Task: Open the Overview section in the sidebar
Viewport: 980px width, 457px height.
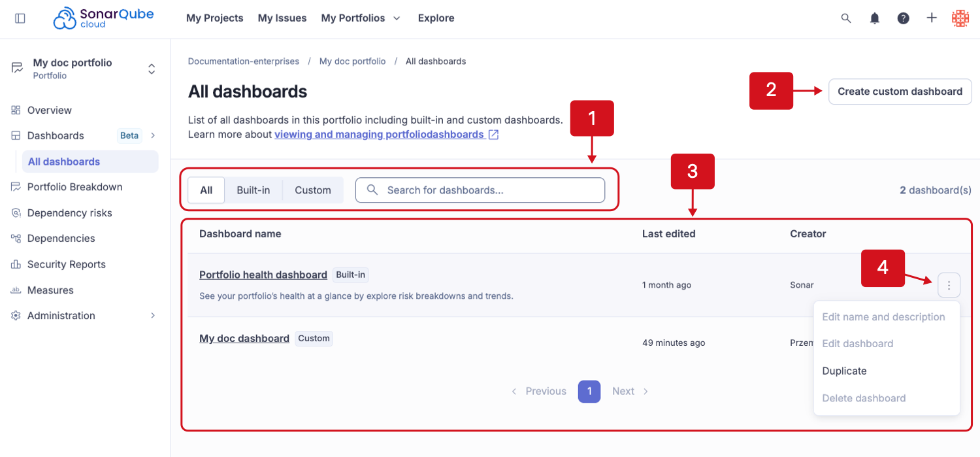Action: coord(49,110)
